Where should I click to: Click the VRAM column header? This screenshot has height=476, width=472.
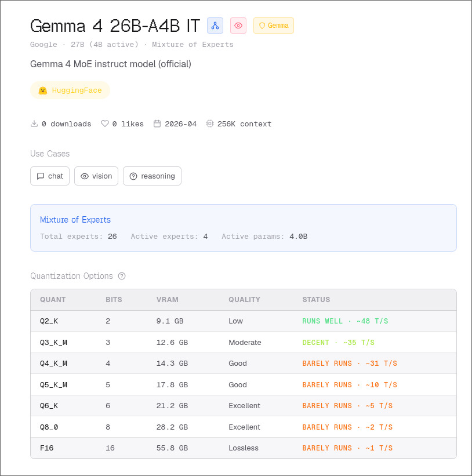point(167,300)
